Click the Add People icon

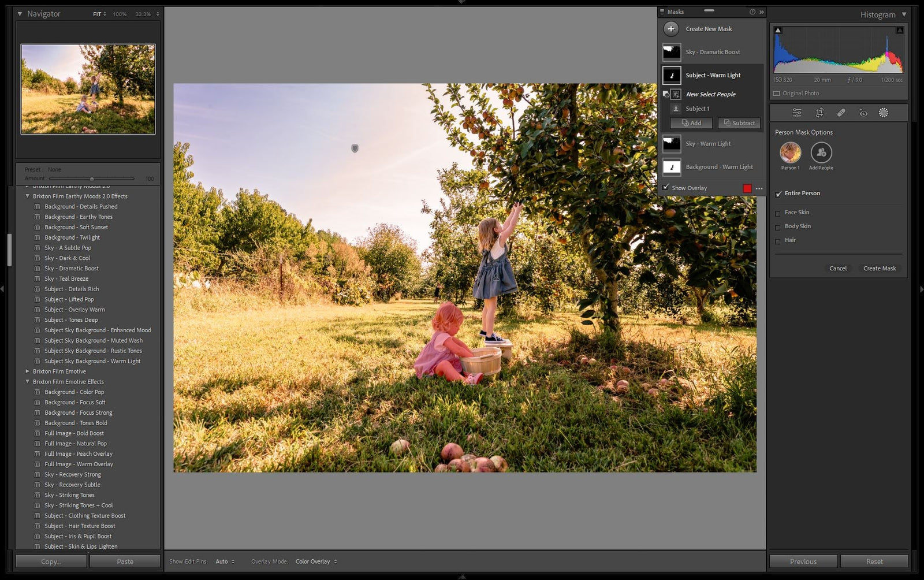tap(821, 153)
